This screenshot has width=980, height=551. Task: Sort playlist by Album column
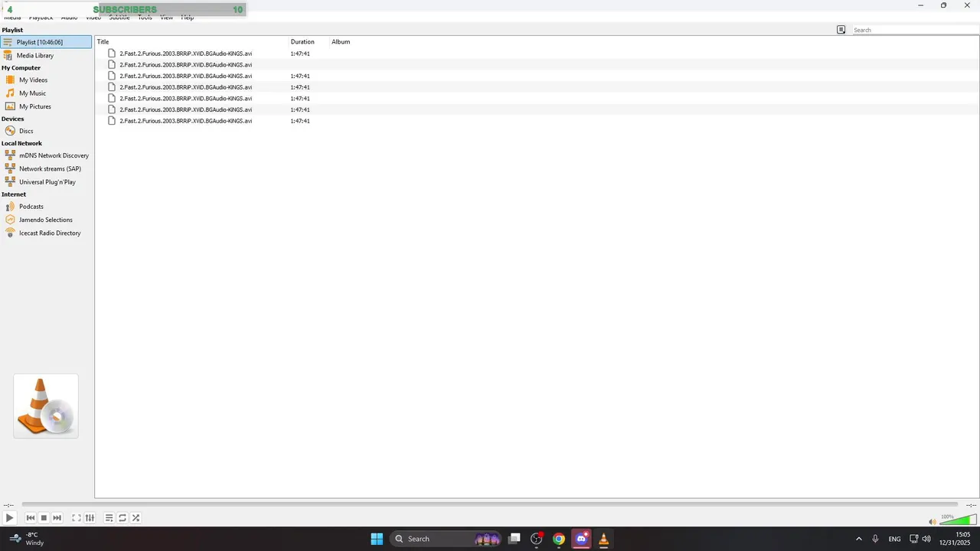pos(341,41)
